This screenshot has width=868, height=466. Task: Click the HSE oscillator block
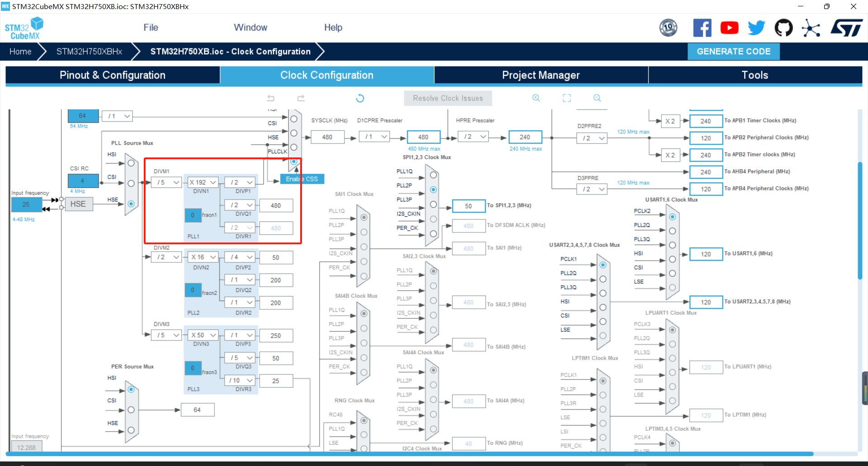click(78, 204)
